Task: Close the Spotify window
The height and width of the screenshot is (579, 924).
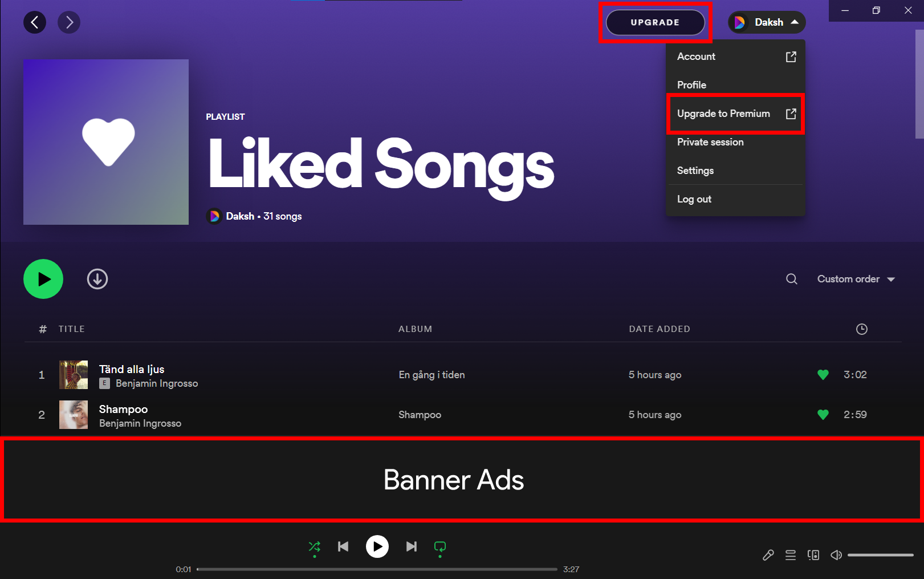Action: coord(908,11)
